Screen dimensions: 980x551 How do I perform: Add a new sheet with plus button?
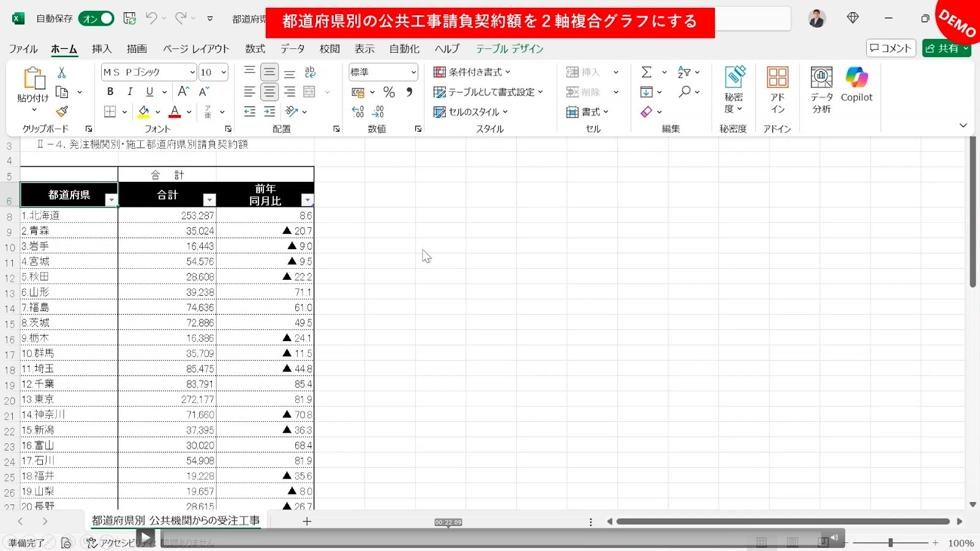point(307,521)
